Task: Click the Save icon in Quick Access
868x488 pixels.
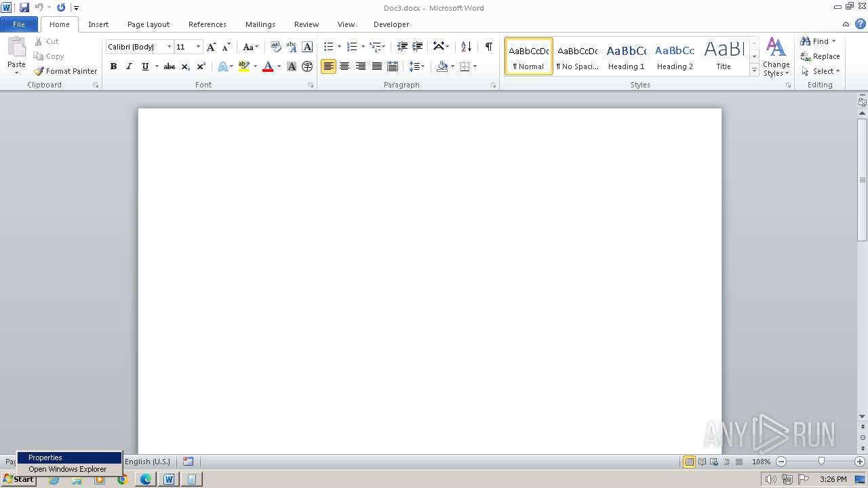Action: point(24,7)
